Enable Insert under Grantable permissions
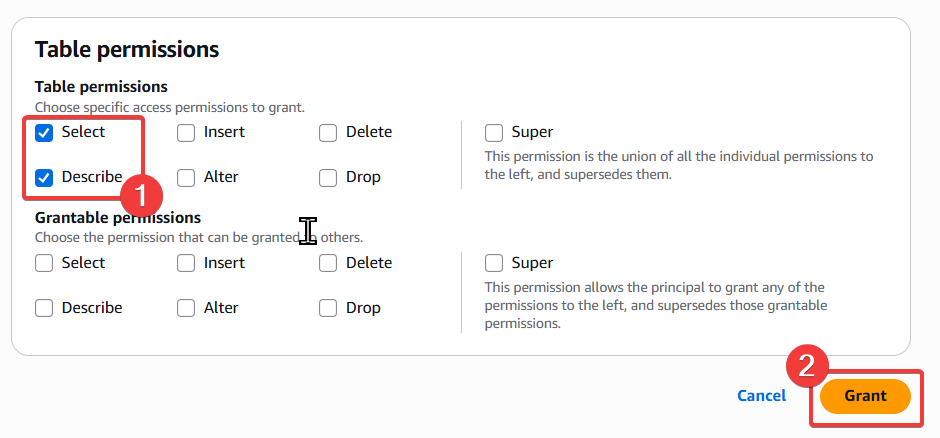The width and height of the screenshot is (940, 438). coord(186,263)
